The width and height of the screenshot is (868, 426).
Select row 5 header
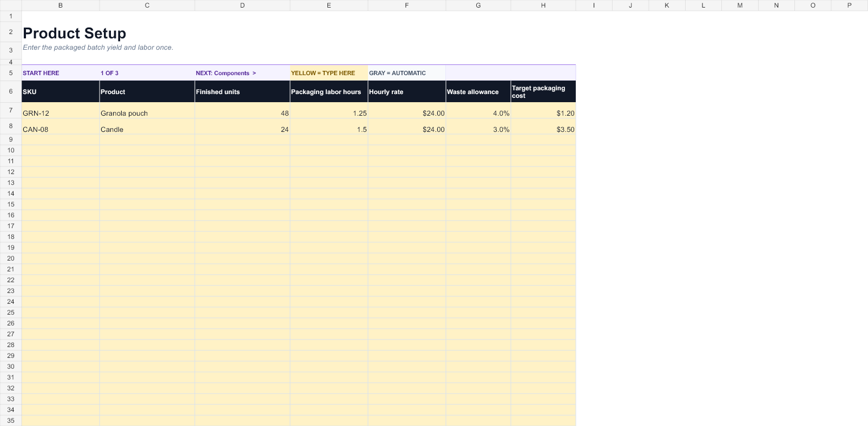[11, 73]
